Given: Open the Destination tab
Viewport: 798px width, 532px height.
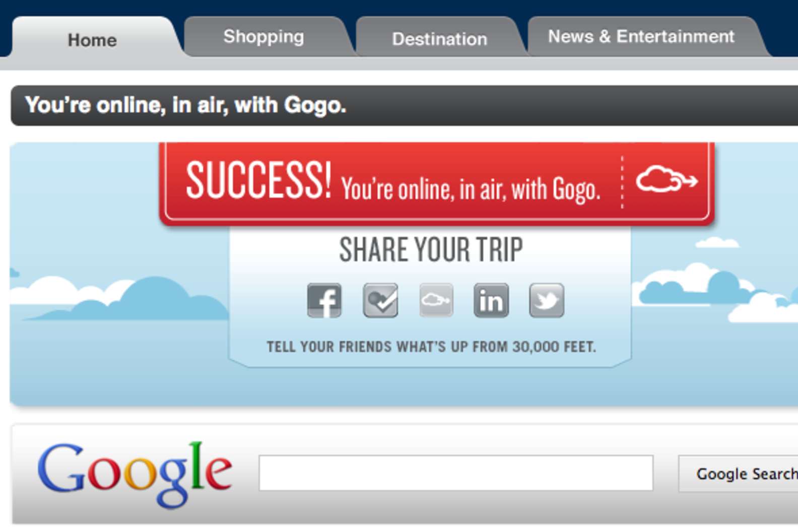Looking at the screenshot, I should pyautogui.click(x=440, y=39).
